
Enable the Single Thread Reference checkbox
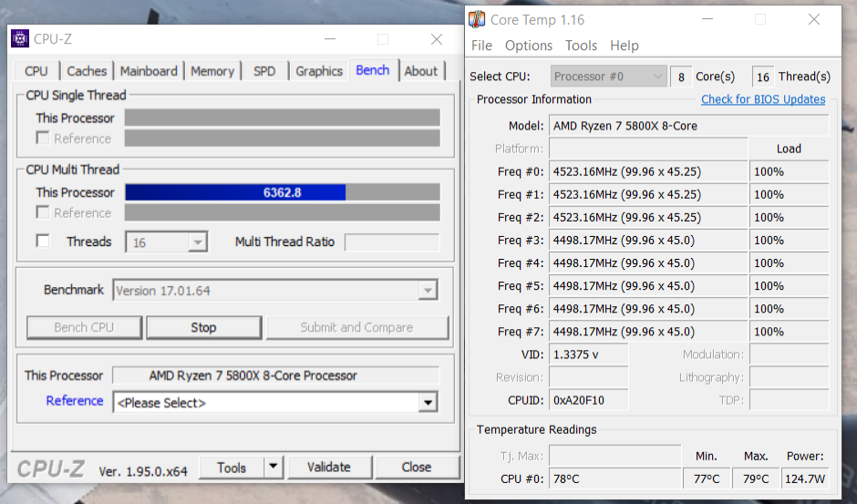43,138
